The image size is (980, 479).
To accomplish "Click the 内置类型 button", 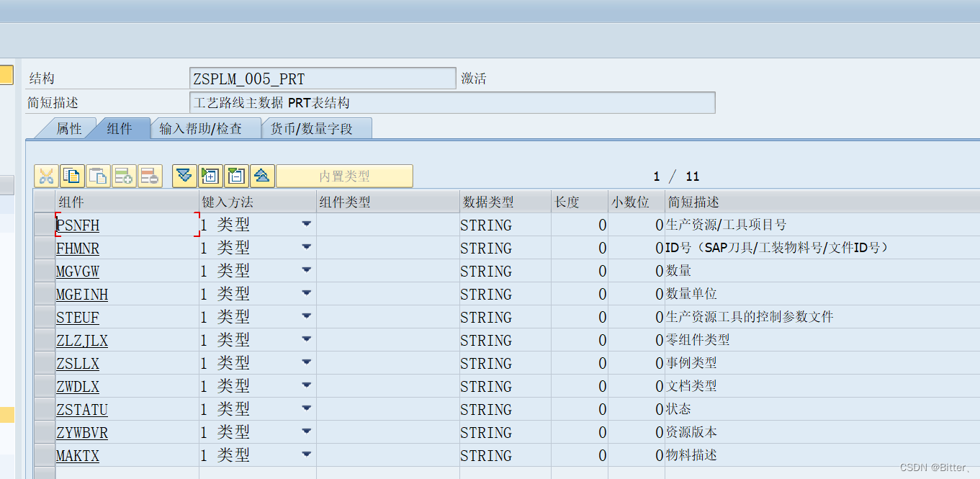I will (343, 175).
